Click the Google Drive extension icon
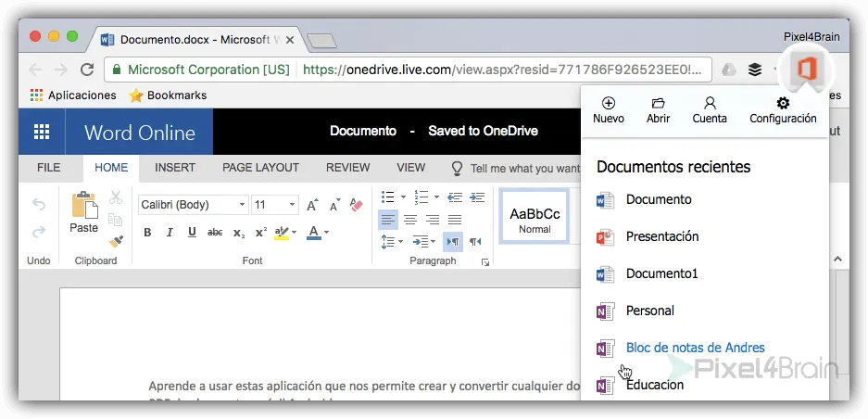This screenshot has width=868, height=419. tap(728, 70)
